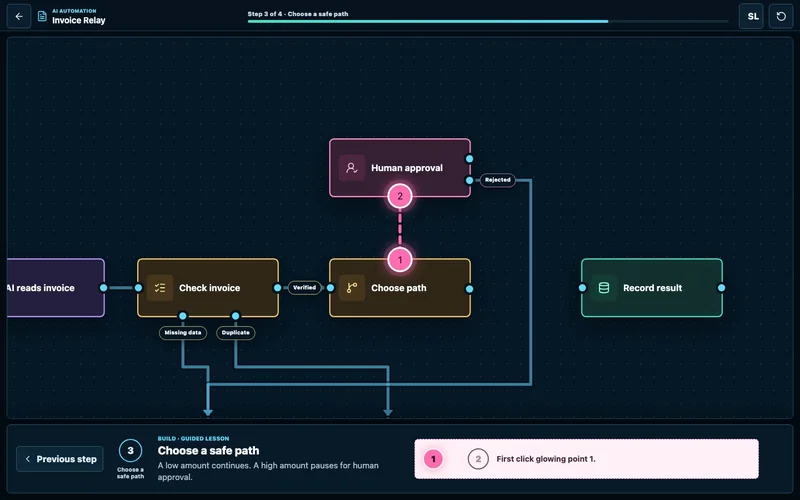Click the person icon in Human approval node

point(352,168)
